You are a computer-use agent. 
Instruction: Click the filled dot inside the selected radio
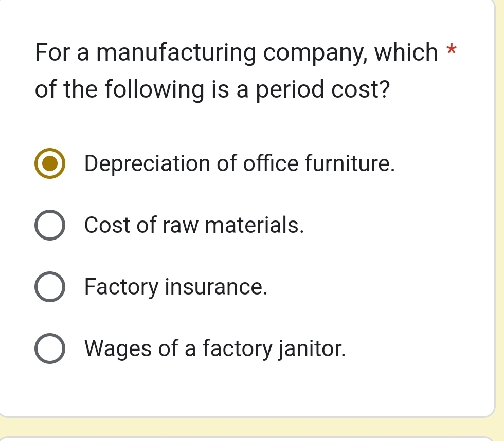click(50, 163)
